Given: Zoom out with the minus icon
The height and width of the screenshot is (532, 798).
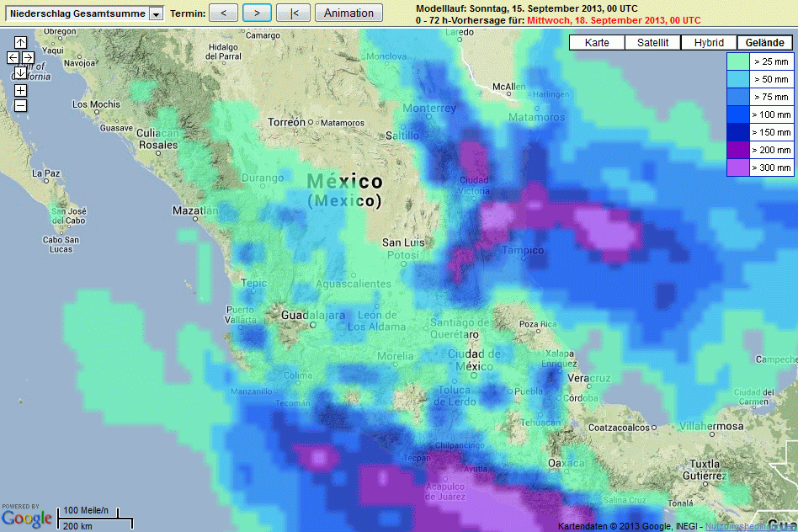Looking at the screenshot, I should pyautogui.click(x=20, y=105).
